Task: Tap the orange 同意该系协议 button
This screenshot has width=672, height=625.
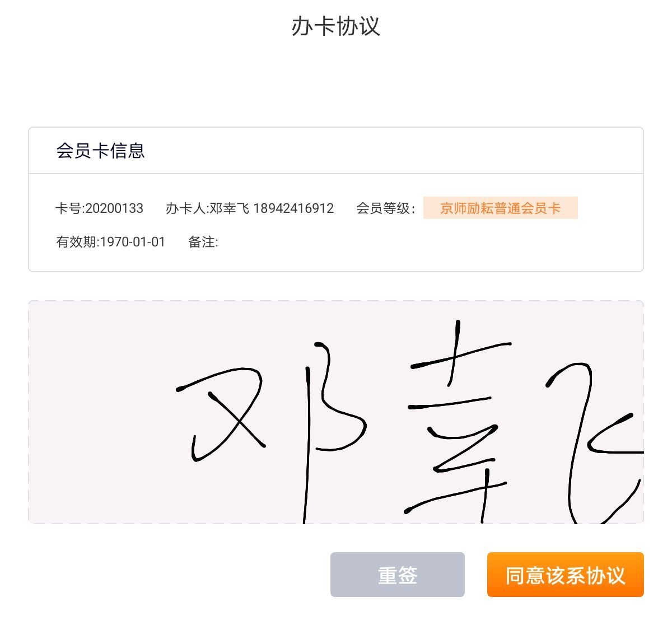Action: pyautogui.click(x=565, y=575)
